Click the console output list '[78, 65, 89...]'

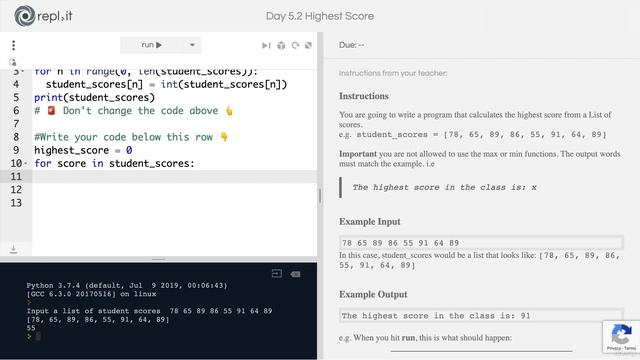98,319
